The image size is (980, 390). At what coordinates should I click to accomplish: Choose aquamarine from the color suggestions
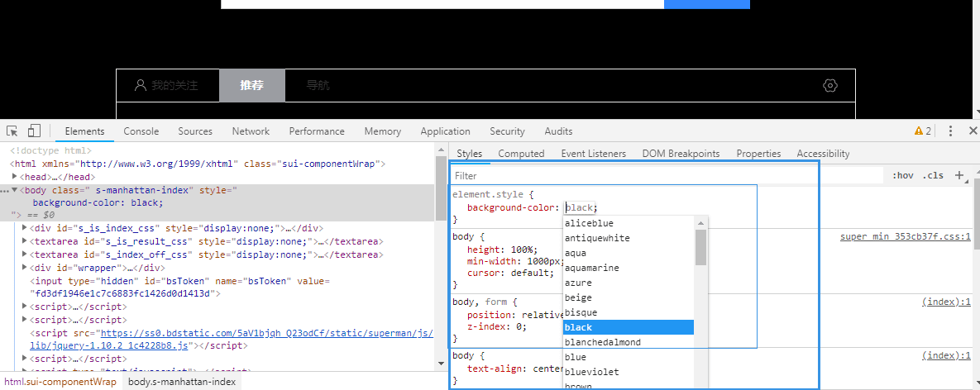tap(629, 268)
